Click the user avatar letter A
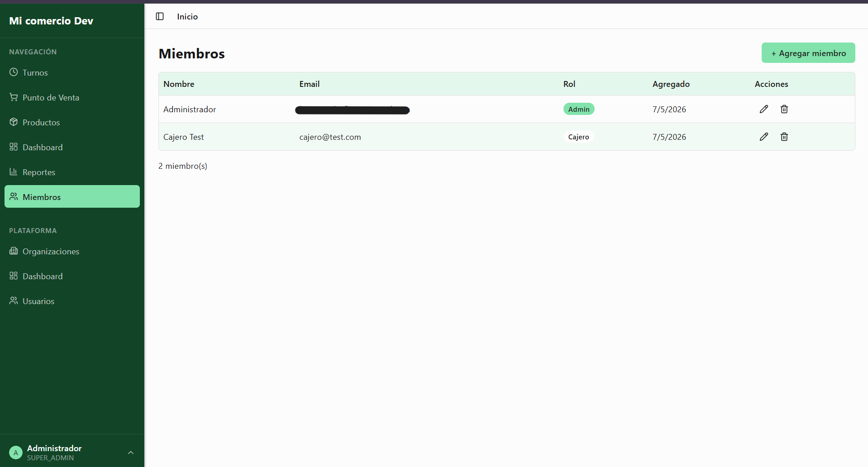The width and height of the screenshot is (868, 467). point(16,453)
